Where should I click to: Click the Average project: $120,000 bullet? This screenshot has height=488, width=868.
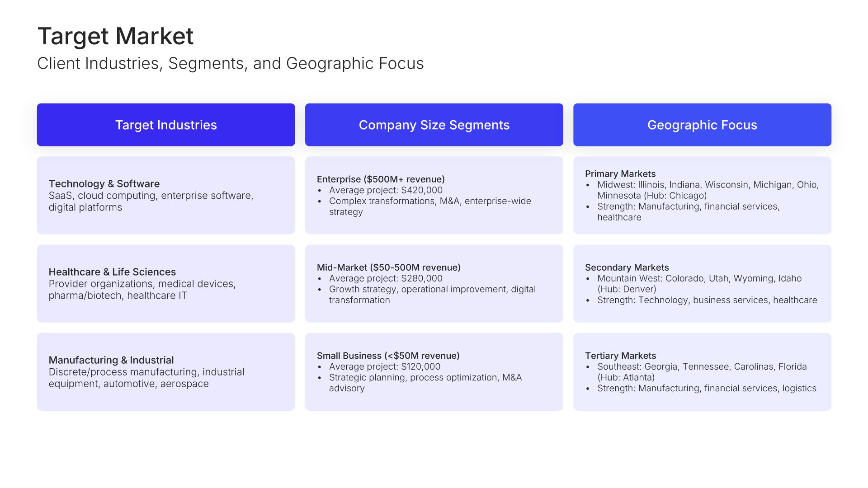(384, 366)
